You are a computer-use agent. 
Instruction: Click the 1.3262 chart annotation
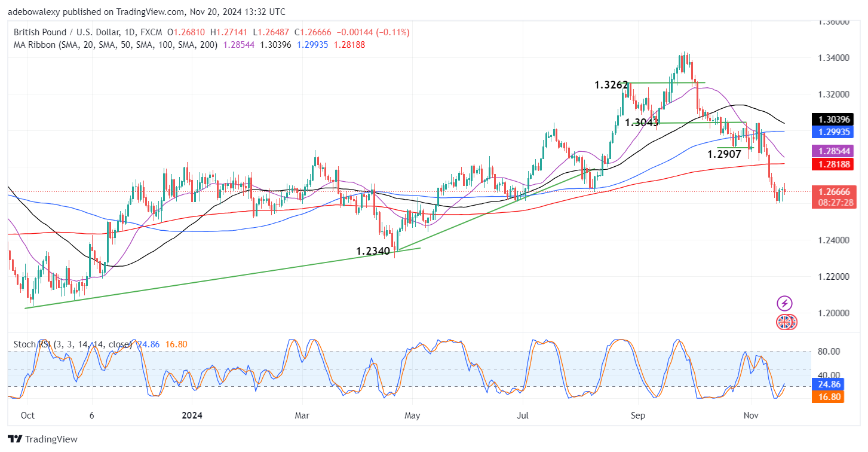(611, 85)
